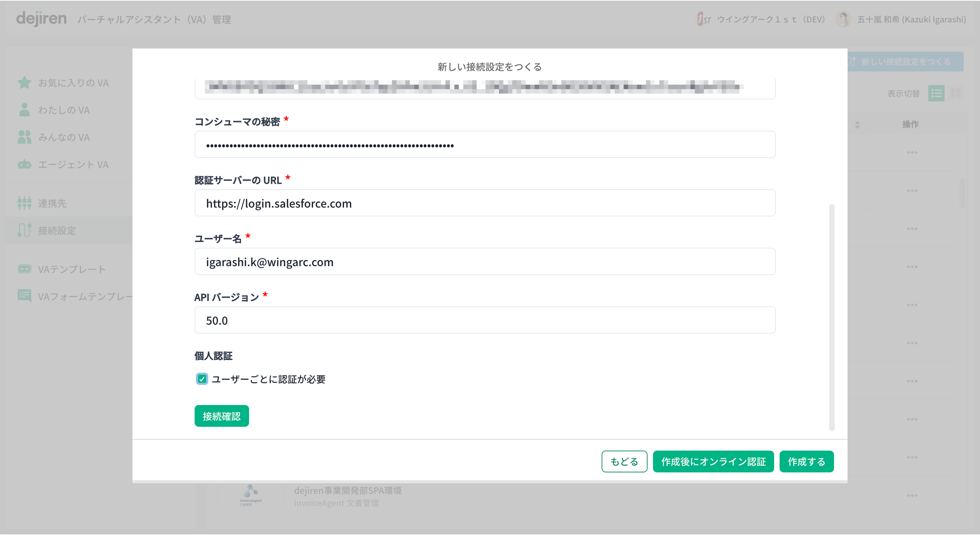This screenshot has height=535, width=980.
Task: Click the 接続確認 button
Action: pos(221,416)
